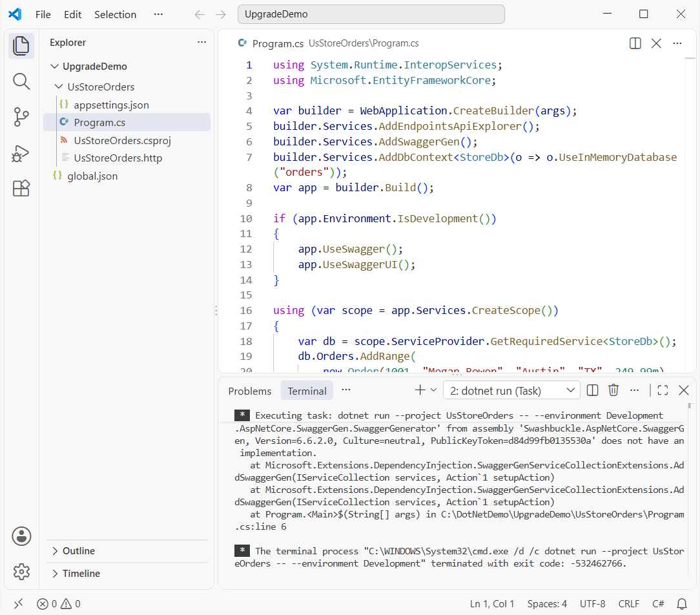Open the Extensions view icon
Screen dimensions: 700x615
(x=21, y=189)
